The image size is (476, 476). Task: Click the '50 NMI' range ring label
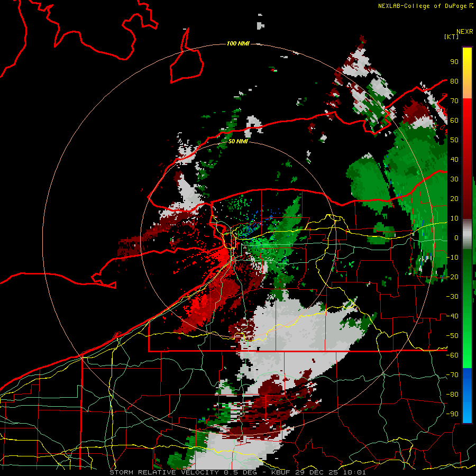click(238, 141)
